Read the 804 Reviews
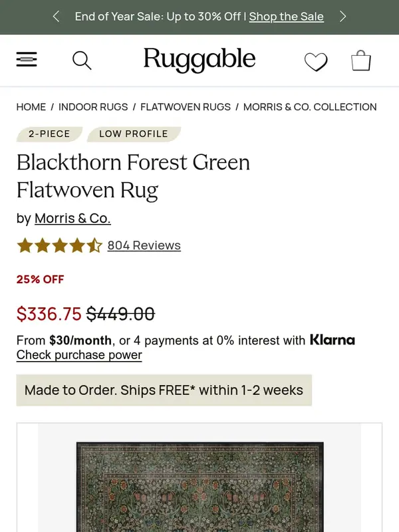 [144, 245]
